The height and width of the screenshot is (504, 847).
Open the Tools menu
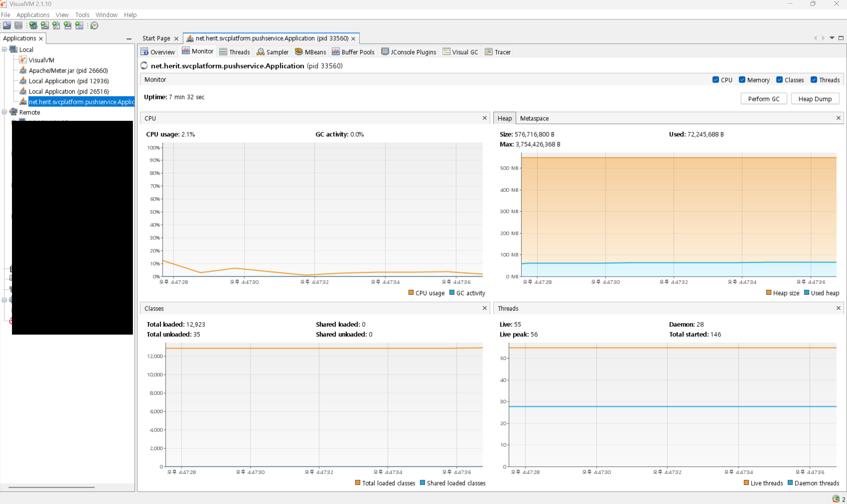82,15
